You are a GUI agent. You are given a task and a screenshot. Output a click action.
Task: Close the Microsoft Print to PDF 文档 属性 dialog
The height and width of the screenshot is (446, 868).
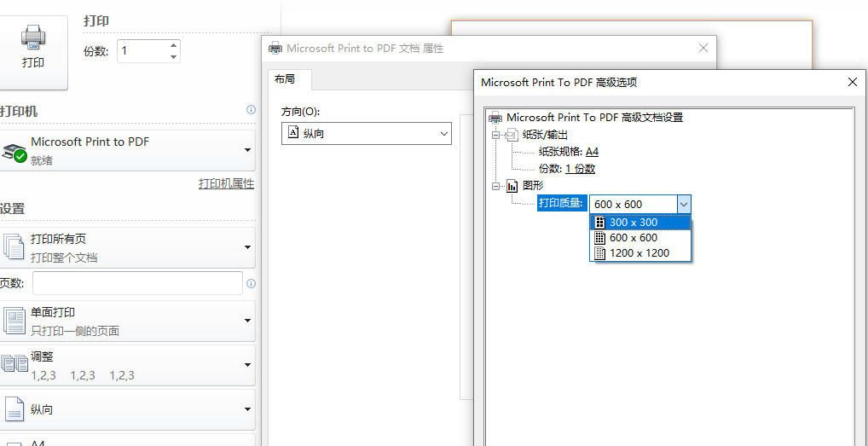click(703, 48)
